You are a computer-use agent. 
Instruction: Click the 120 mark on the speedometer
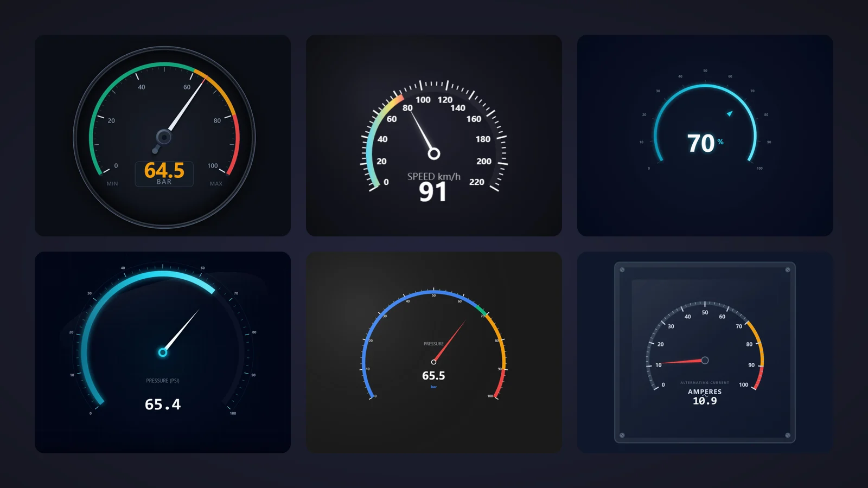[x=445, y=100]
